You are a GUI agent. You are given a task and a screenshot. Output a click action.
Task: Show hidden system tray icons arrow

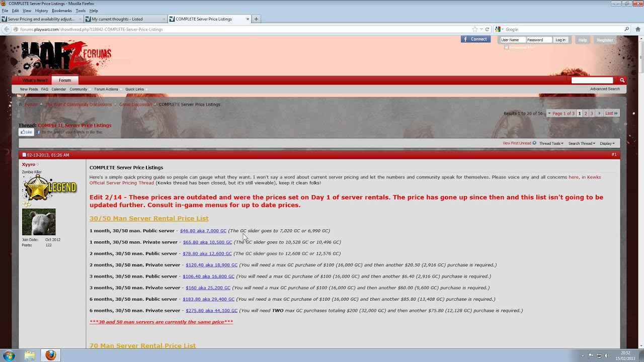coord(583,355)
